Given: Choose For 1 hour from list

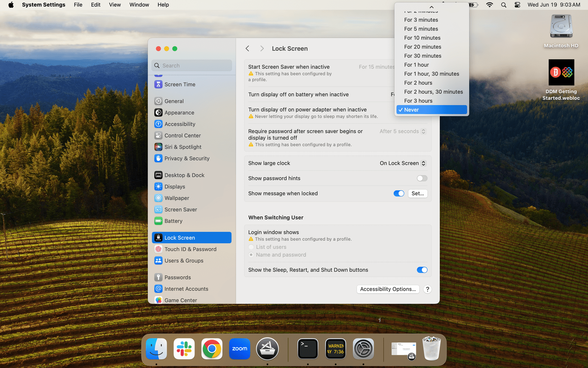Looking at the screenshot, I should (416, 65).
